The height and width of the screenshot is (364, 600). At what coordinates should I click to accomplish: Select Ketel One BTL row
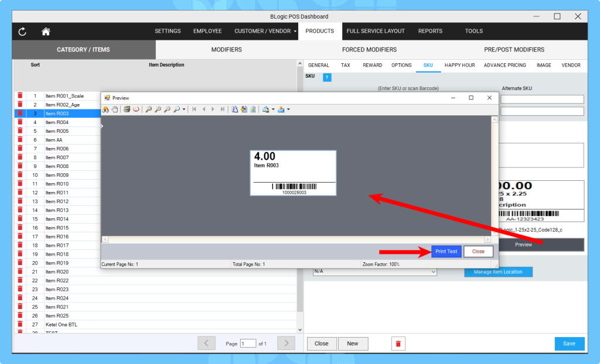[x=155, y=324]
